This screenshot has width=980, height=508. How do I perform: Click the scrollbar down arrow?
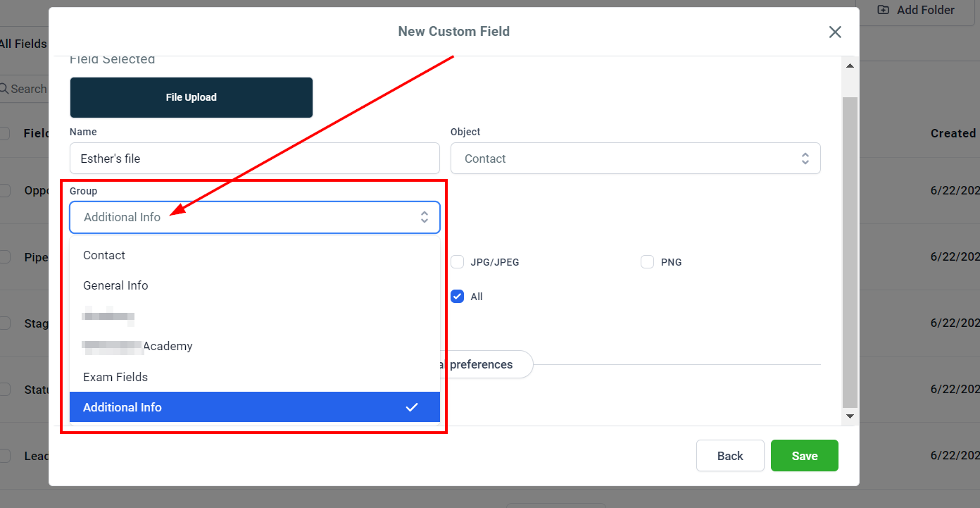850,417
